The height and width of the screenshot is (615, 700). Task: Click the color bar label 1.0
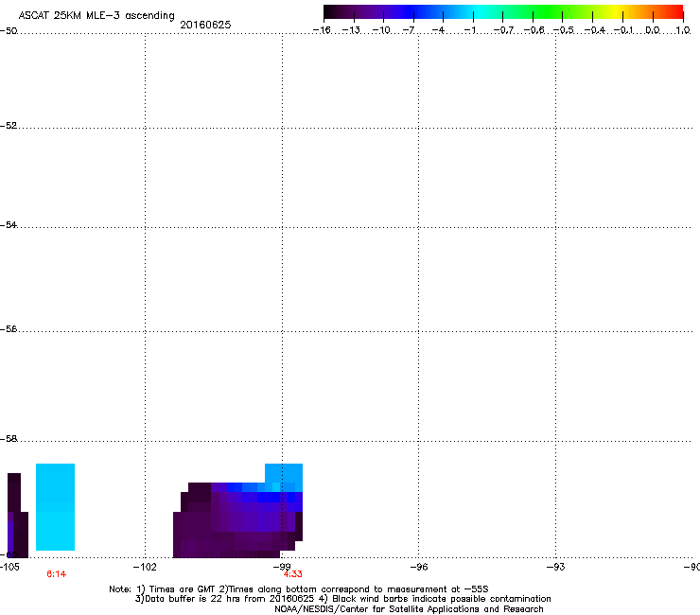coord(683,30)
